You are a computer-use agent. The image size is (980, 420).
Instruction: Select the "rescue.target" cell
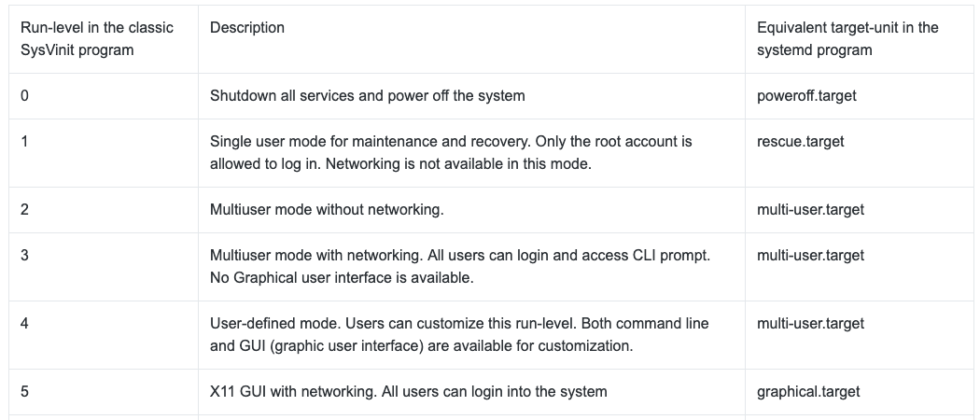pyautogui.click(x=801, y=142)
